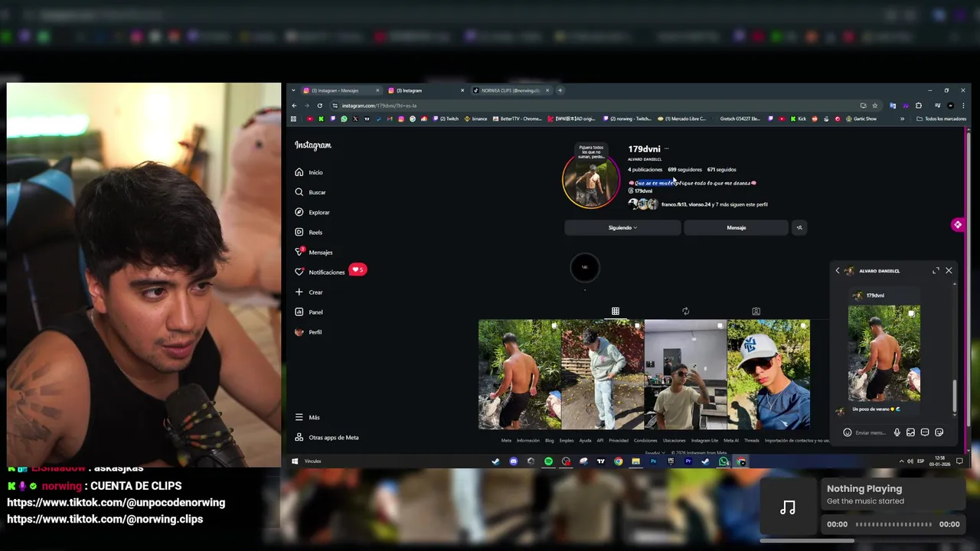Click the Enviar mensaje input field
This screenshot has width=980, height=551.
click(x=871, y=432)
